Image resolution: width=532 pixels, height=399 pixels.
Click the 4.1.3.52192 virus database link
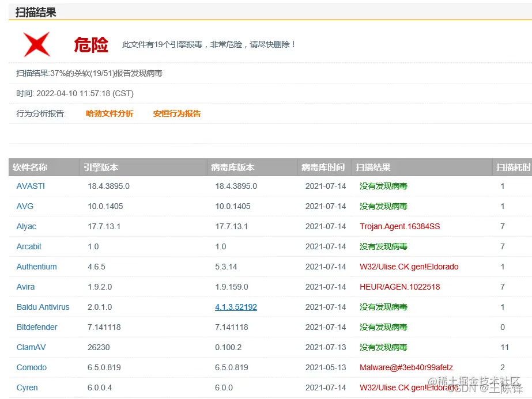pos(236,307)
